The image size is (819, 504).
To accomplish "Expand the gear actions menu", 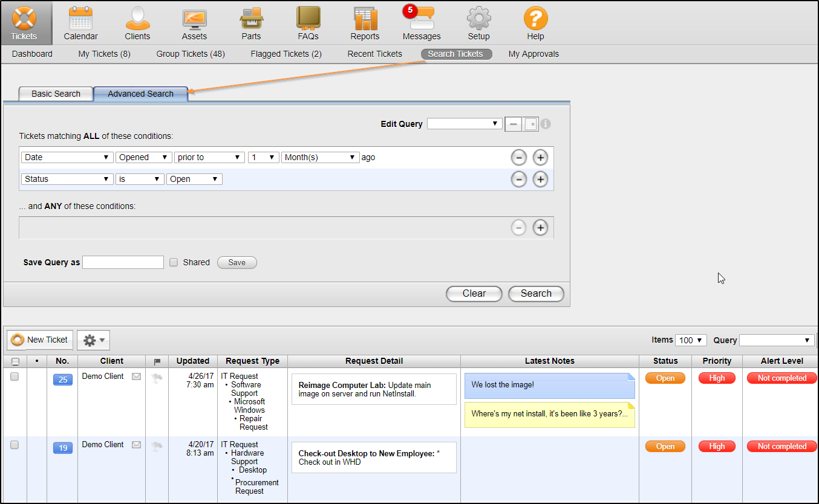I will [x=93, y=340].
